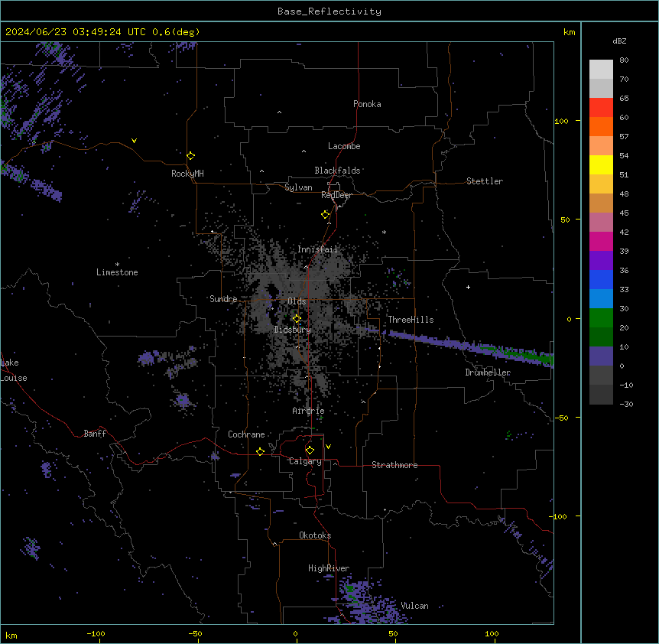Click the Okotoks town label

click(x=315, y=535)
